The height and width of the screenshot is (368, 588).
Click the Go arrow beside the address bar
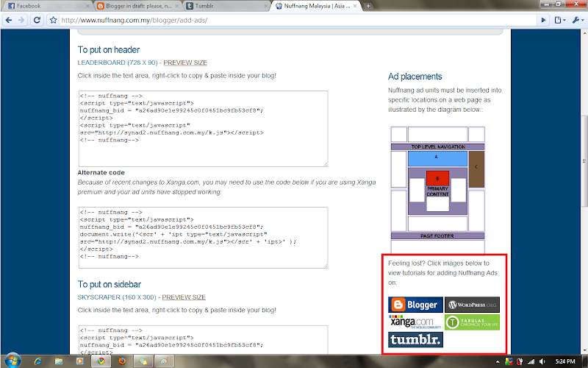[x=543, y=21]
